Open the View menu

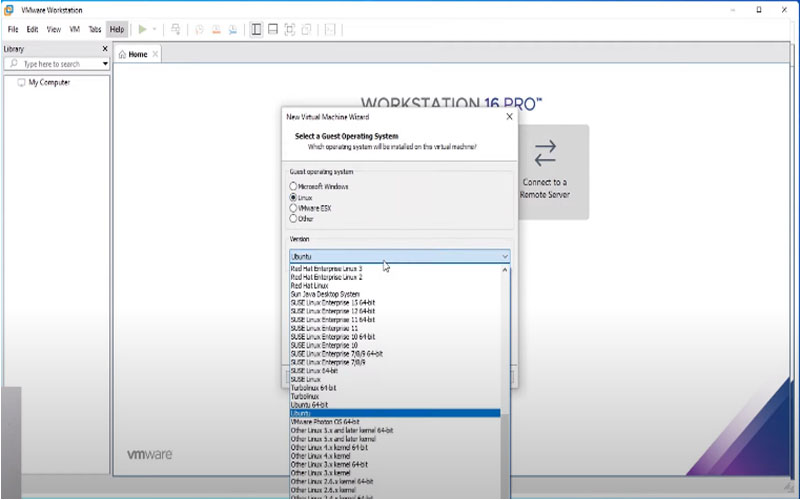(54, 30)
